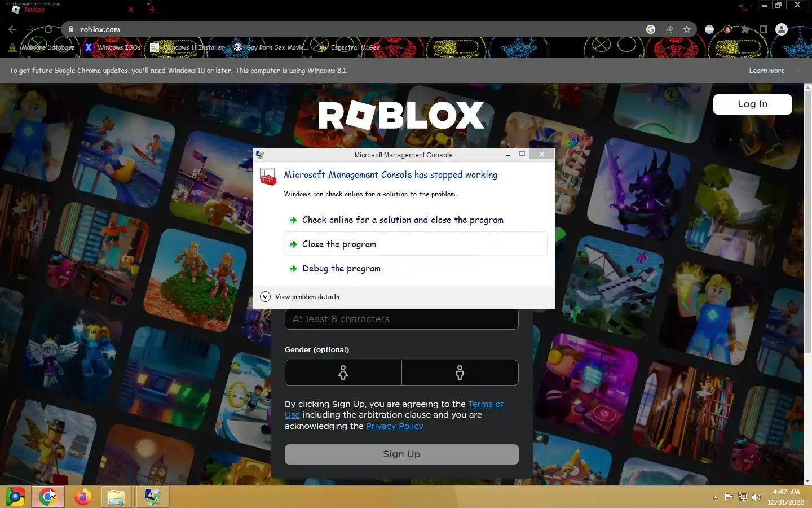The height and width of the screenshot is (508, 812).
Task: Click the page scrollbar down arrow
Action: (807, 481)
